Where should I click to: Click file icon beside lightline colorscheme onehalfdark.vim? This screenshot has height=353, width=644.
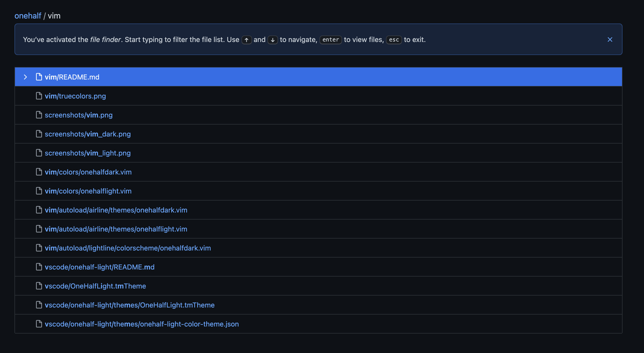coord(39,248)
